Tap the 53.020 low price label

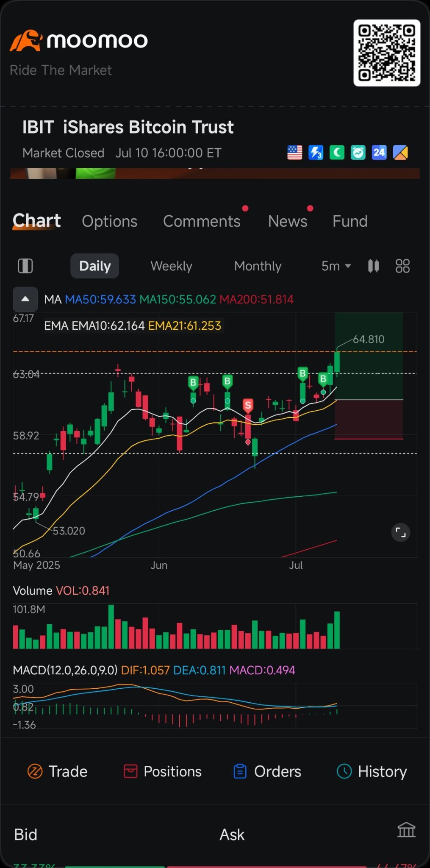tap(69, 531)
